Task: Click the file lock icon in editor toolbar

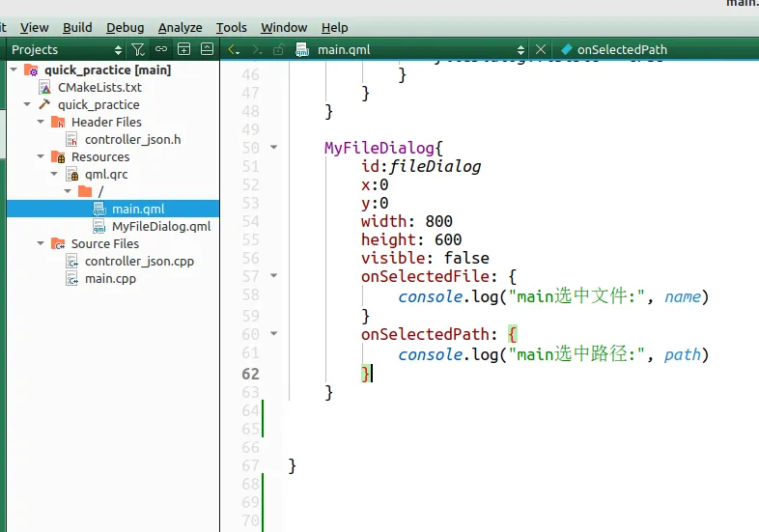Action: 278,49
